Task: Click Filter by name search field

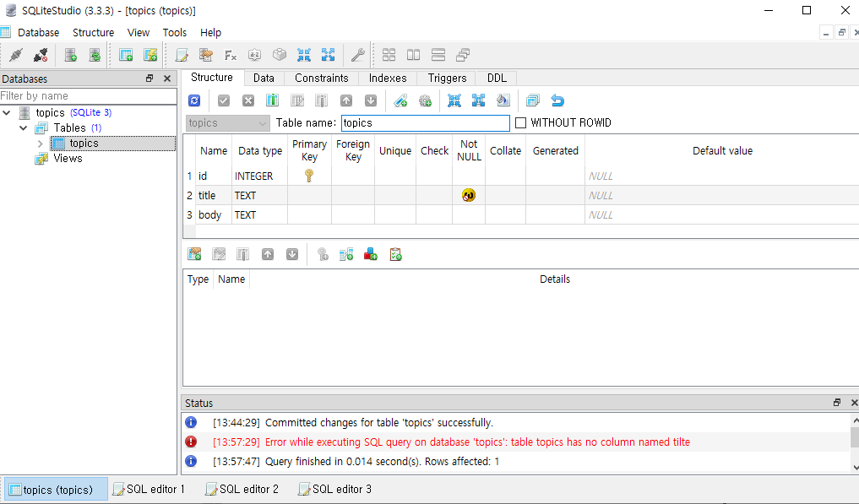Action: point(88,96)
